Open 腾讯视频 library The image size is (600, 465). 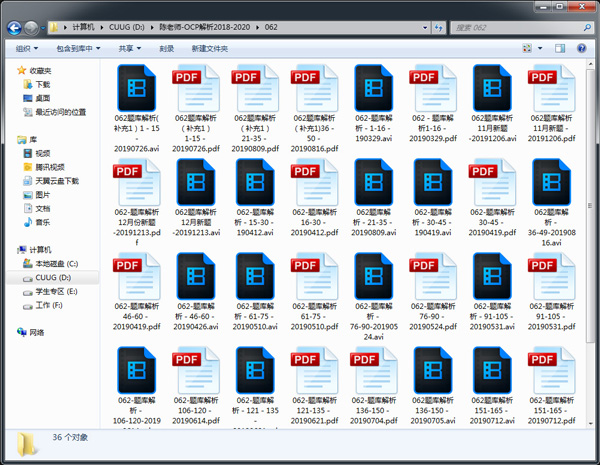tap(44, 167)
